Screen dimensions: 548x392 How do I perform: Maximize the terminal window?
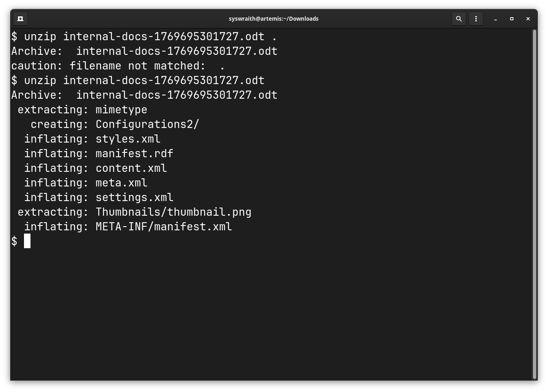pyautogui.click(x=512, y=19)
